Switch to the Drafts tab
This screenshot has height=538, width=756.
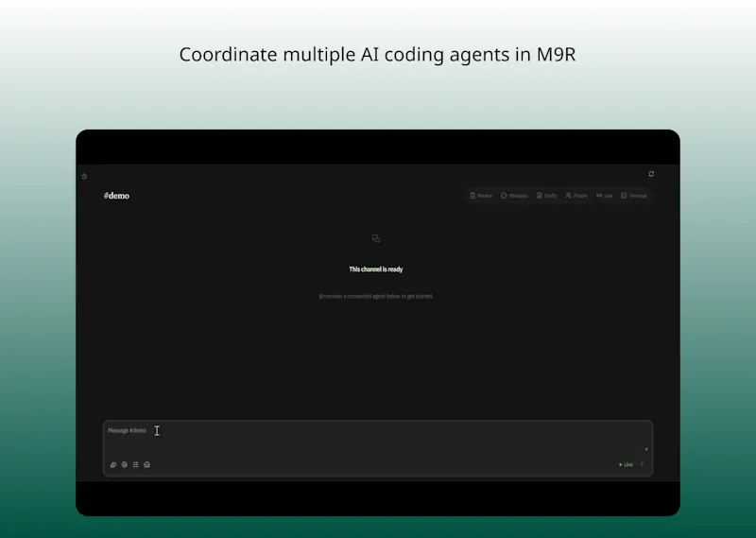547,196
